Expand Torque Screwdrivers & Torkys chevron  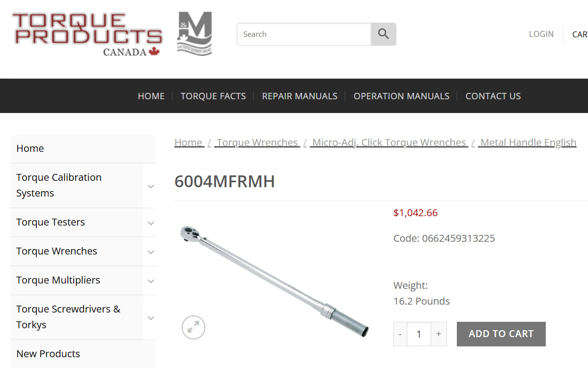pos(151,318)
